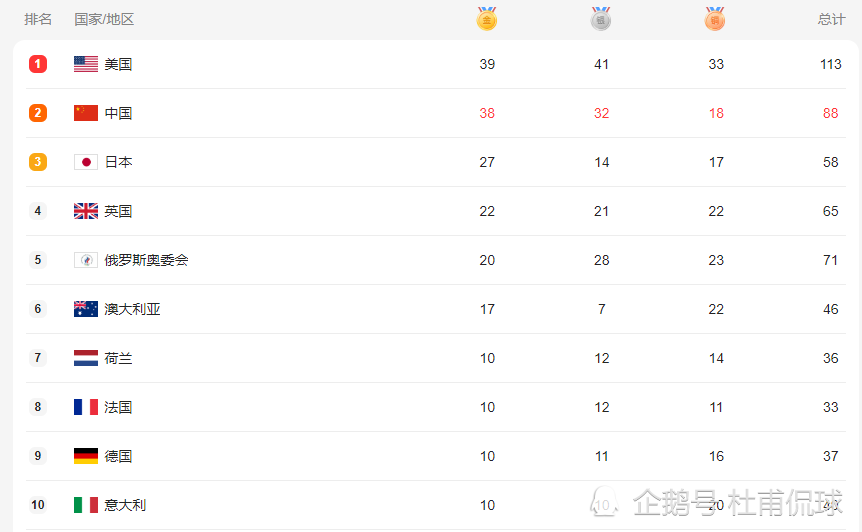
Task: Select the 澳大利亚 country name
Action: pos(132,309)
